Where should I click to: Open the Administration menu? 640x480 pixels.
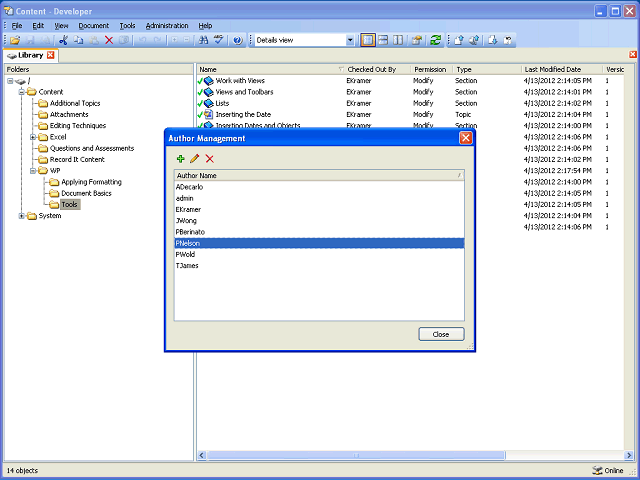[x=167, y=26]
